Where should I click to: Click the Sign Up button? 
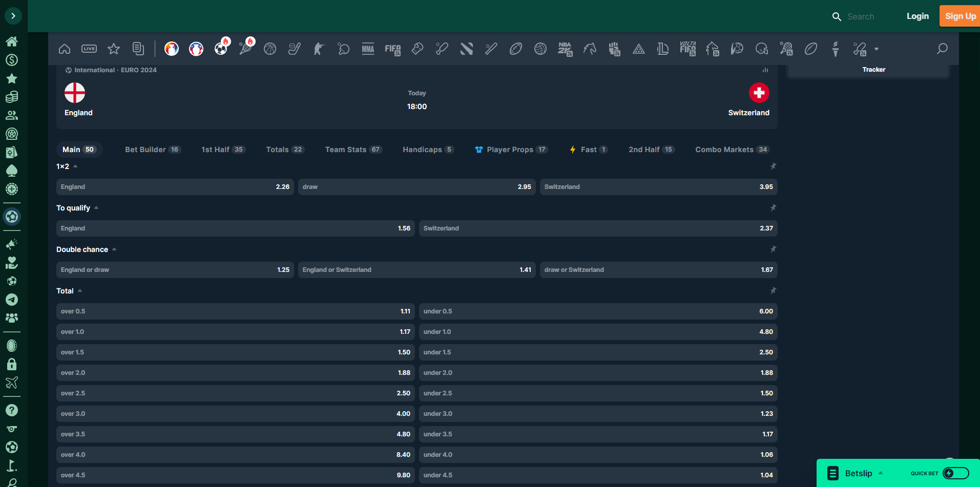coord(960,16)
